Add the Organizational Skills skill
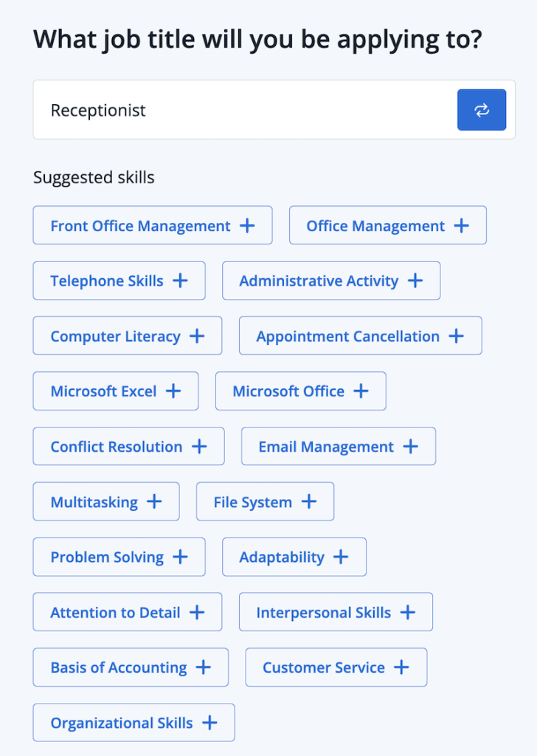 [x=209, y=722]
